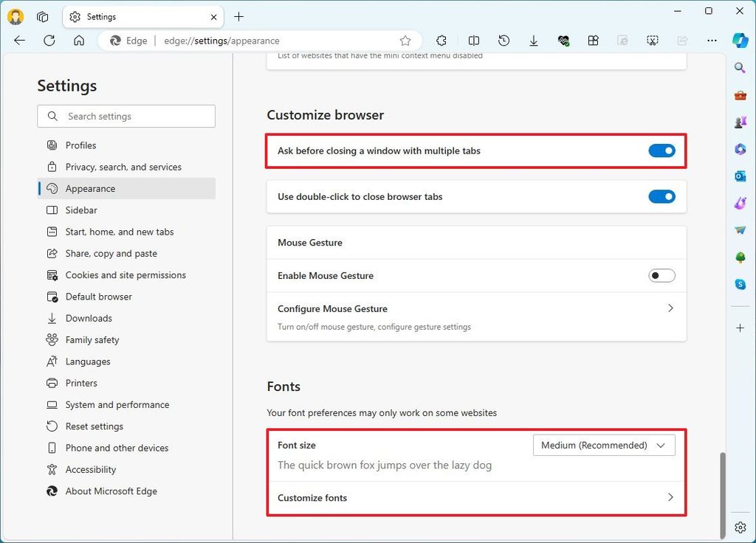Switch to the Sidebar settings section
This screenshot has height=543, width=756.
81,210
